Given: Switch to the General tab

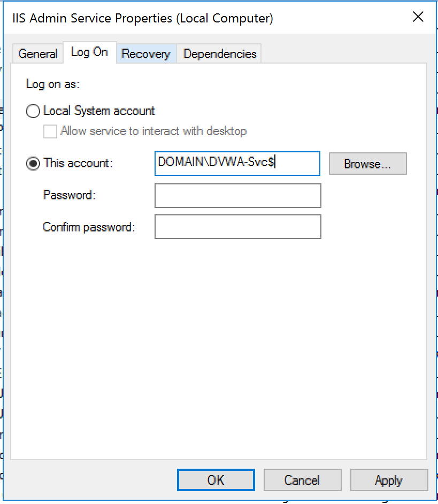Looking at the screenshot, I should point(38,53).
